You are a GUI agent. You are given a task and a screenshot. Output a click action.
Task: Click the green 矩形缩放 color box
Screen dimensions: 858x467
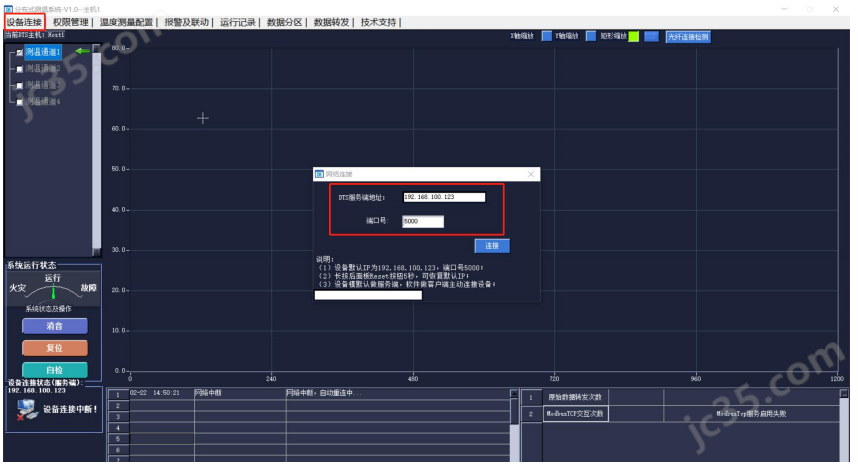[x=634, y=37]
